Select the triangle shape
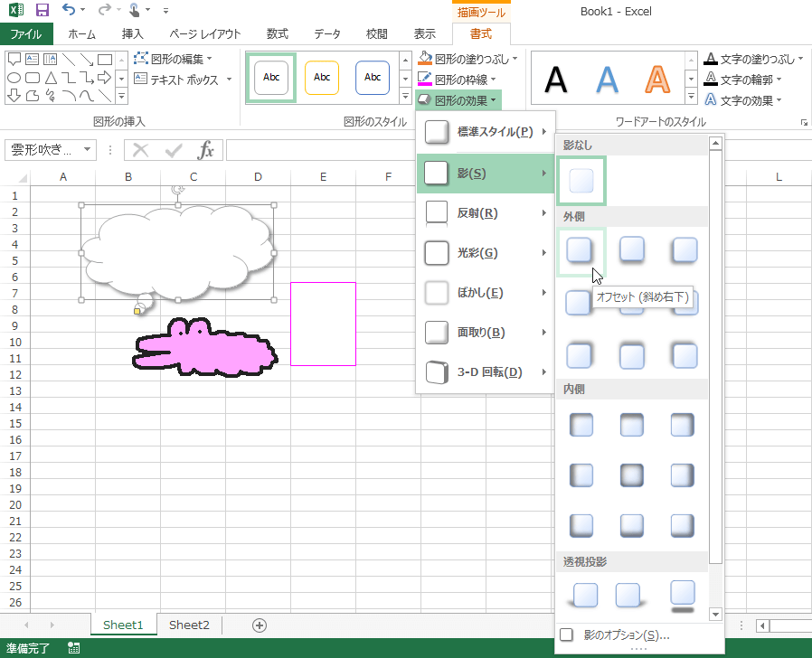This screenshot has height=658, width=812. [51, 78]
